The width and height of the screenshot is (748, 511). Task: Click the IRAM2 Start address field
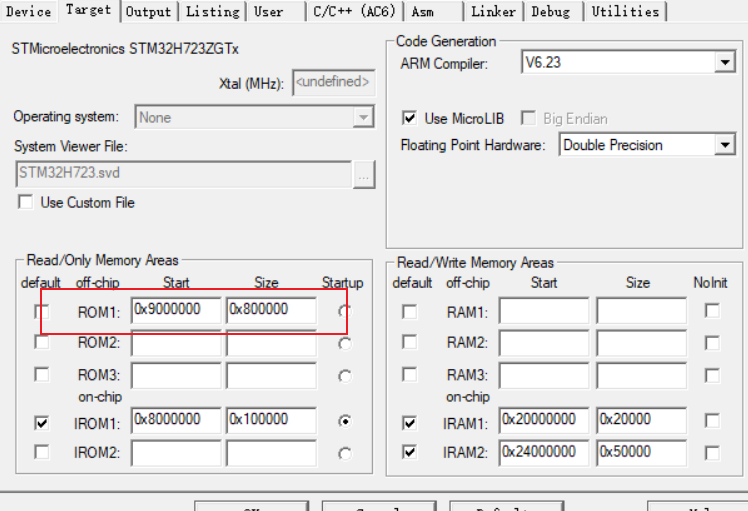click(544, 453)
